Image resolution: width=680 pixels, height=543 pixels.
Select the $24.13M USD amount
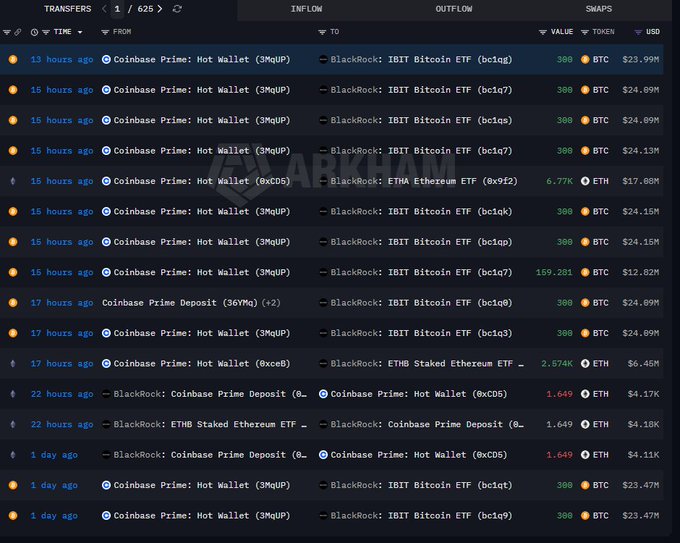coord(641,150)
